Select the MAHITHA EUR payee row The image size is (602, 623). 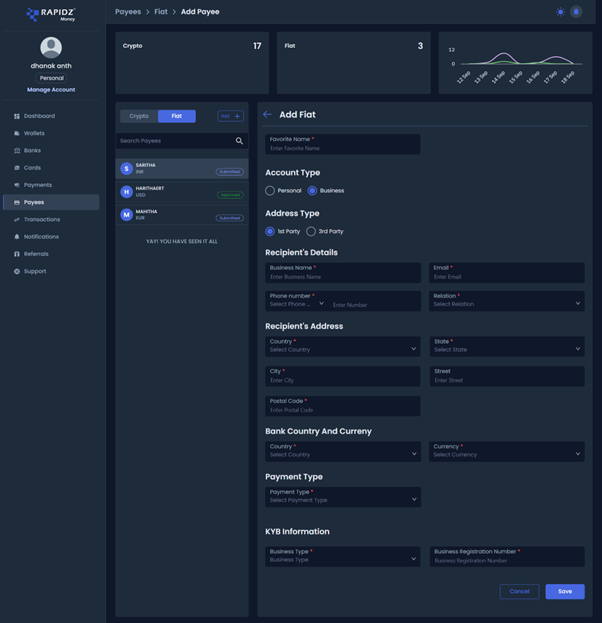click(x=182, y=215)
